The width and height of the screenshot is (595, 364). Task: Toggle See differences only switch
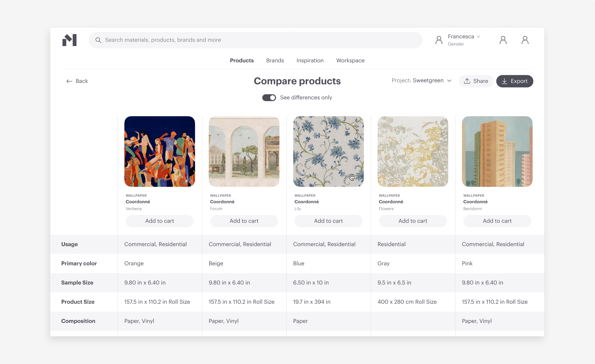[269, 97]
